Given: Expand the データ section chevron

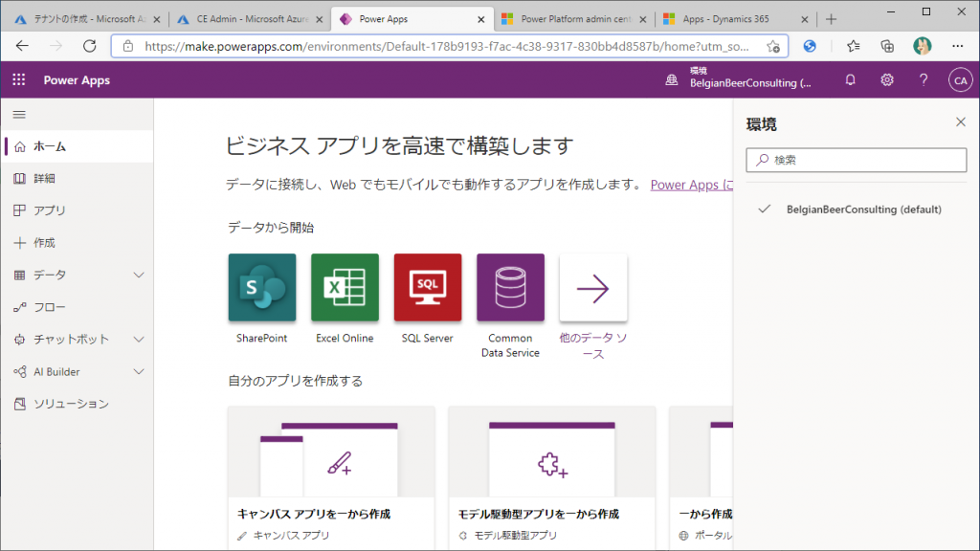Looking at the screenshot, I should point(139,275).
